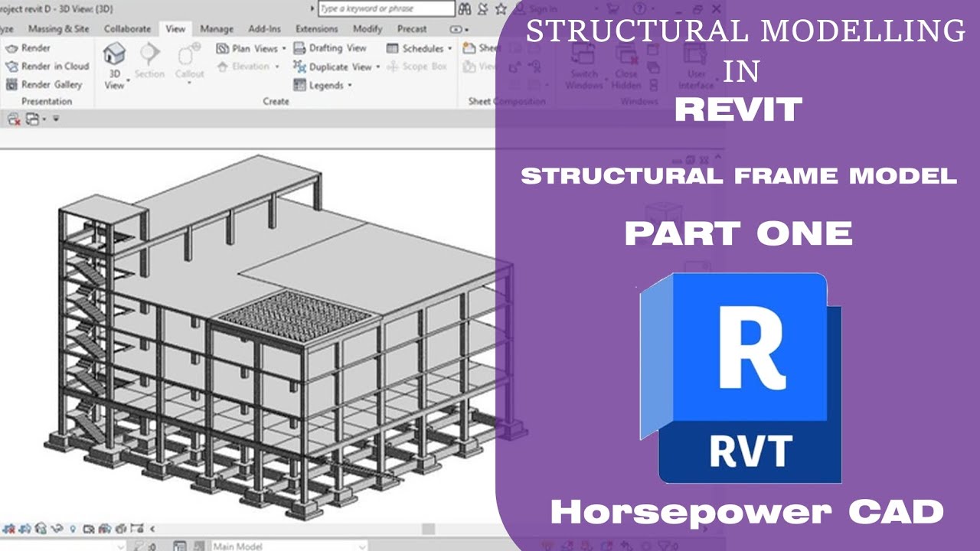Click the star Favorites icon in title bar
Screen dimensions: 980x551
tap(500, 9)
